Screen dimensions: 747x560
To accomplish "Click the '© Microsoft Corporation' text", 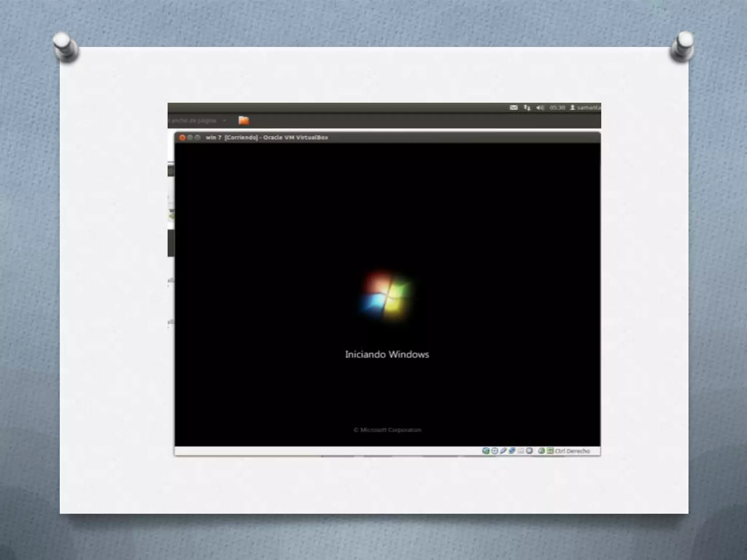I will pos(387,430).
